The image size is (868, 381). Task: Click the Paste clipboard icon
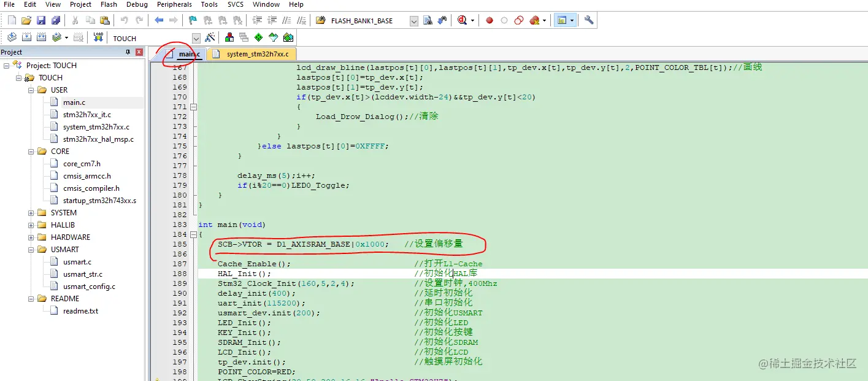pos(105,20)
